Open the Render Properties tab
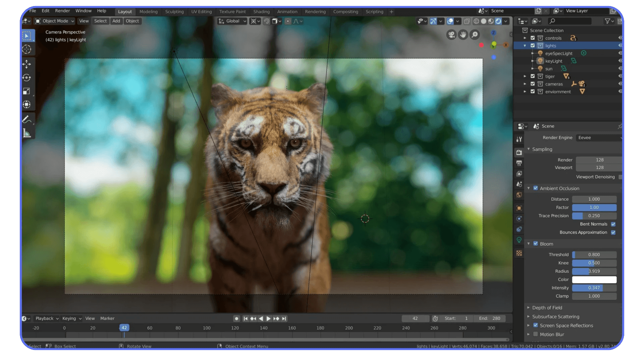 tap(519, 152)
